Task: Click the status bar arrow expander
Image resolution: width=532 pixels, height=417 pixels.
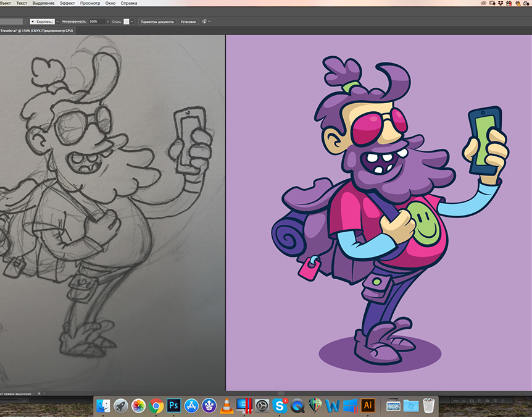Action: click(x=39, y=394)
